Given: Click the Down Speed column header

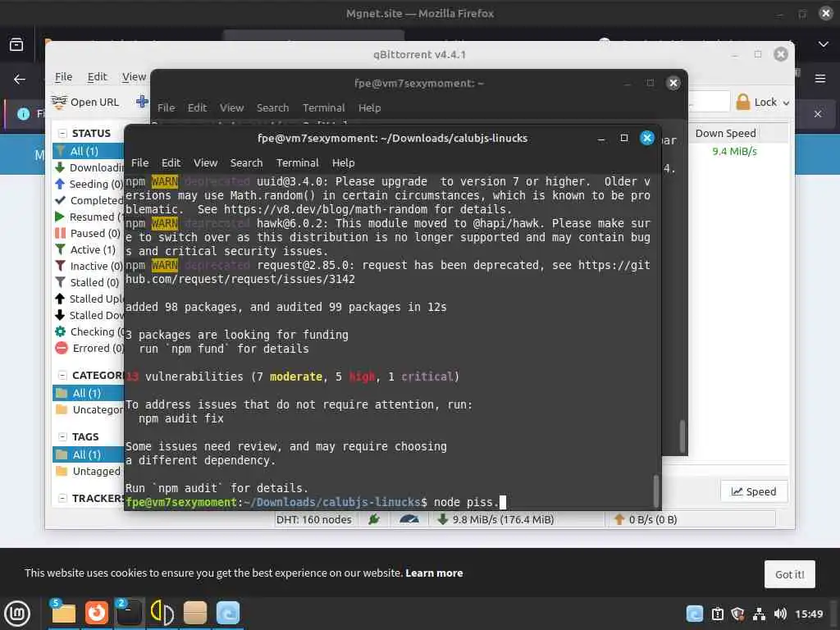Looking at the screenshot, I should pos(725,134).
